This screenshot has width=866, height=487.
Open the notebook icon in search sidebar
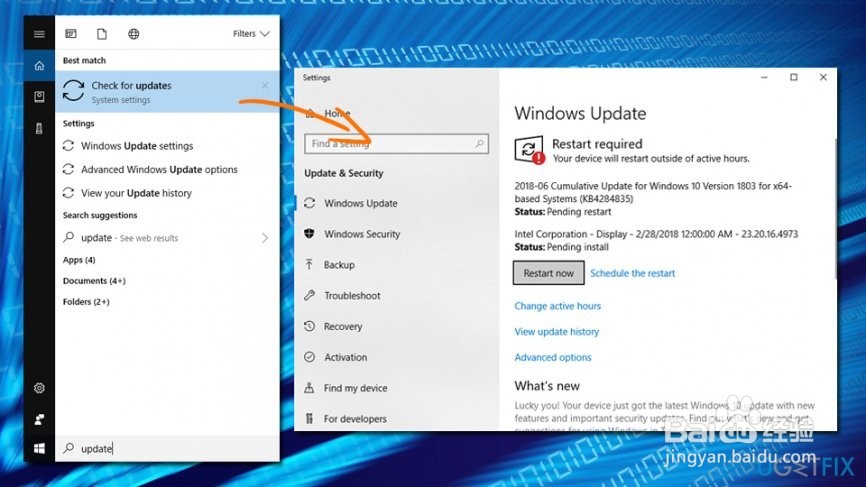click(x=39, y=97)
